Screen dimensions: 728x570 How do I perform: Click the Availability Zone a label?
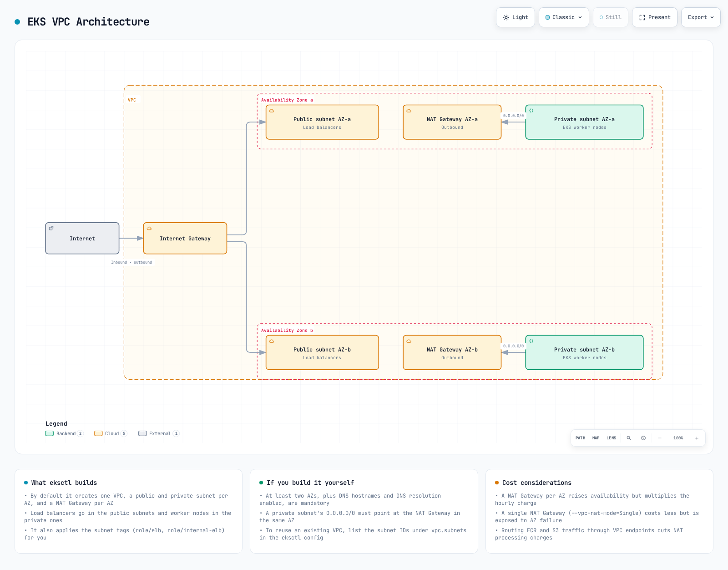click(x=287, y=100)
